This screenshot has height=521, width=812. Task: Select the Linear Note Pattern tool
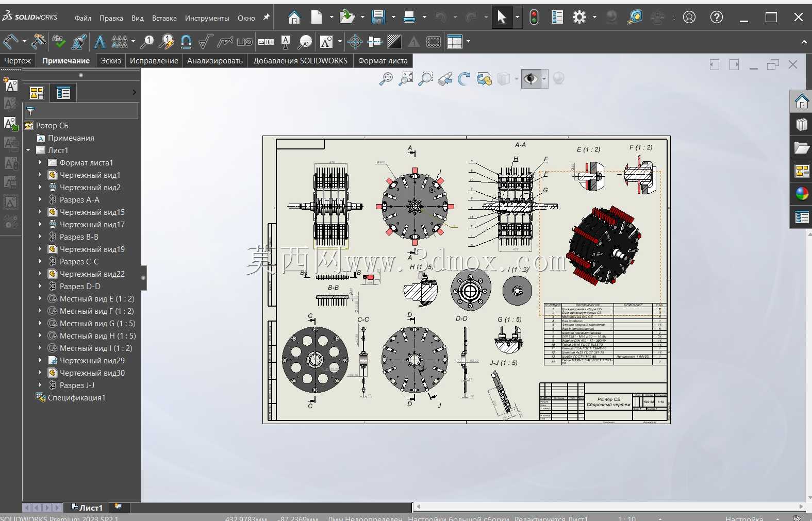click(120, 42)
